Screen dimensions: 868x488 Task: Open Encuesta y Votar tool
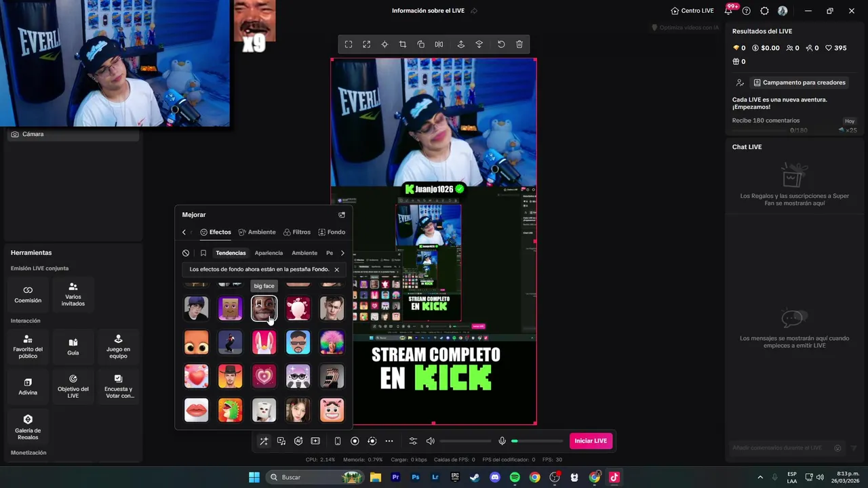[x=118, y=386]
